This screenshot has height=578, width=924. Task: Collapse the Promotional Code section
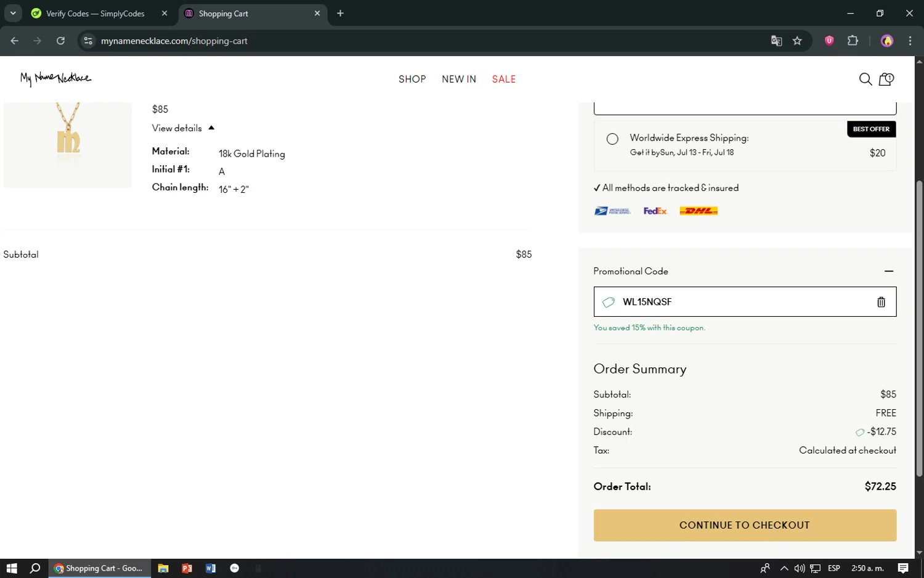click(888, 271)
